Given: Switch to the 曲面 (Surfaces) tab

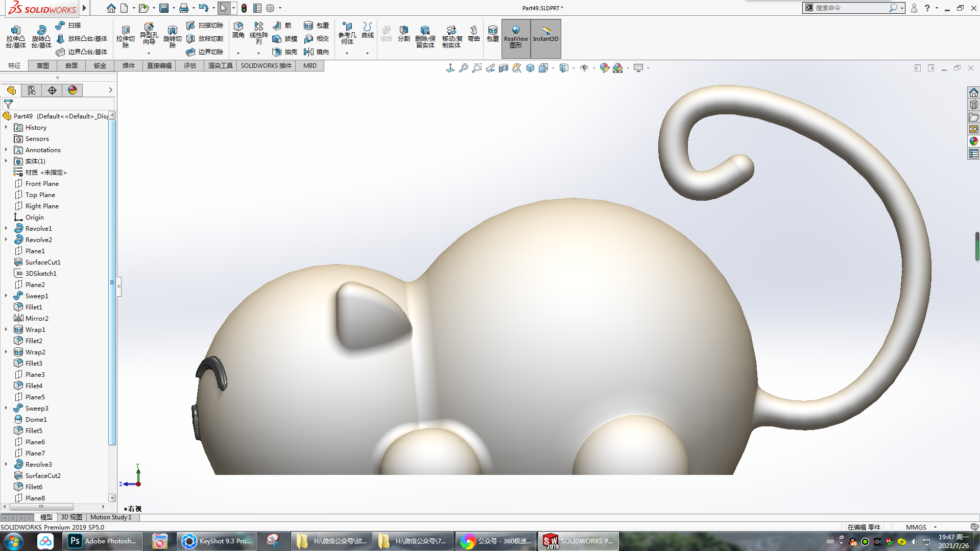Looking at the screenshot, I should tap(71, 65).
